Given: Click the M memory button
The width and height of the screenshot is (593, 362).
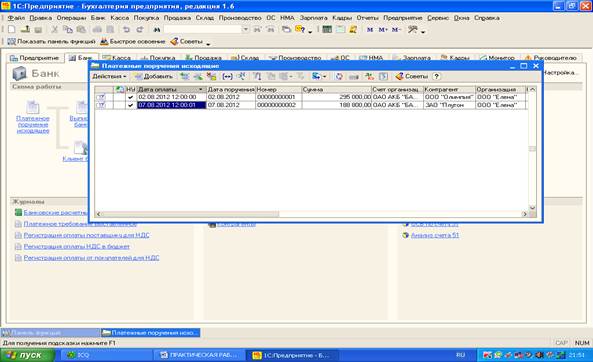Looking at the screenshot, I should click(370, 30).
